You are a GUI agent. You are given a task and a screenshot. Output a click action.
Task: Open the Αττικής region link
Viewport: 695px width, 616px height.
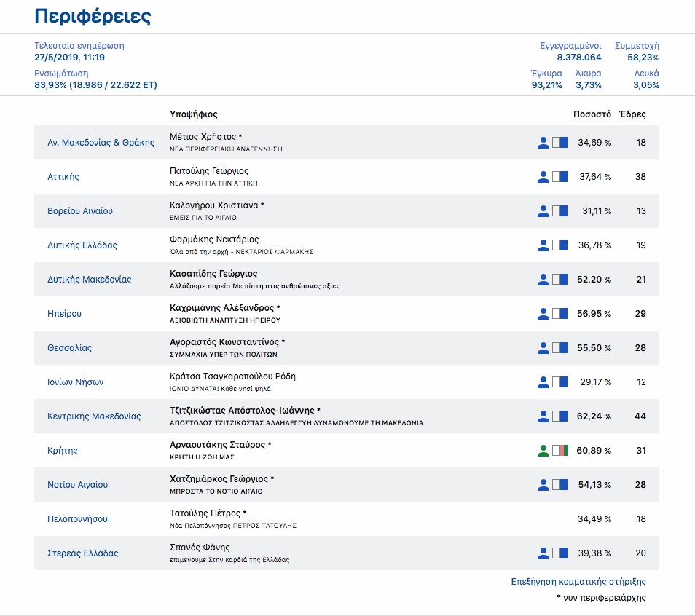point(63,177)
